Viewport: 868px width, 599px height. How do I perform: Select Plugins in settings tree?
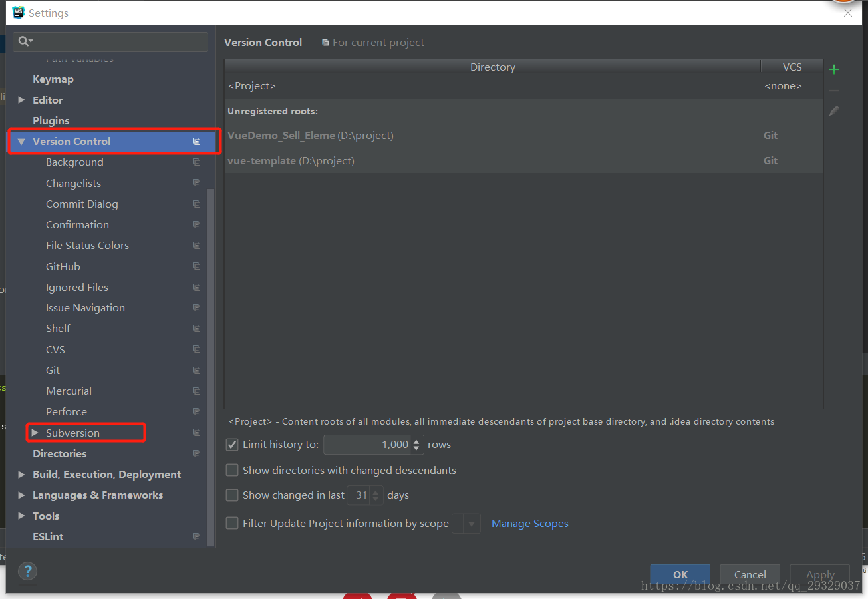51,120
